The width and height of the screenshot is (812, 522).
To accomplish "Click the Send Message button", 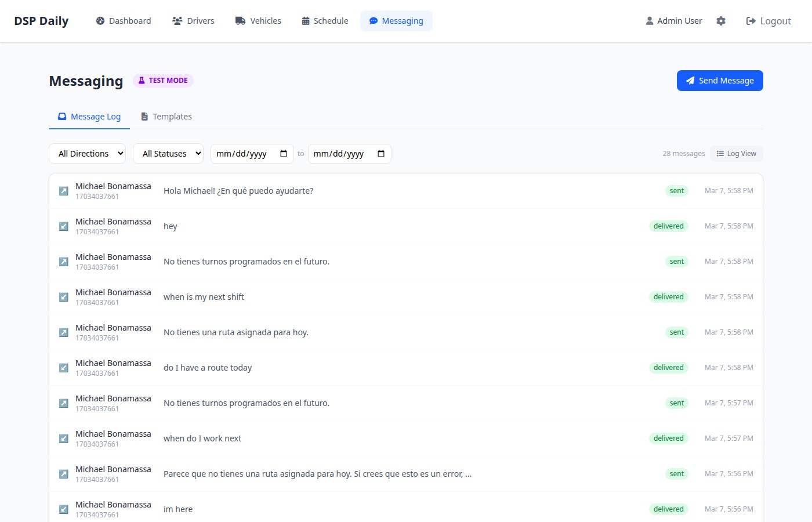I will (720, 81).
